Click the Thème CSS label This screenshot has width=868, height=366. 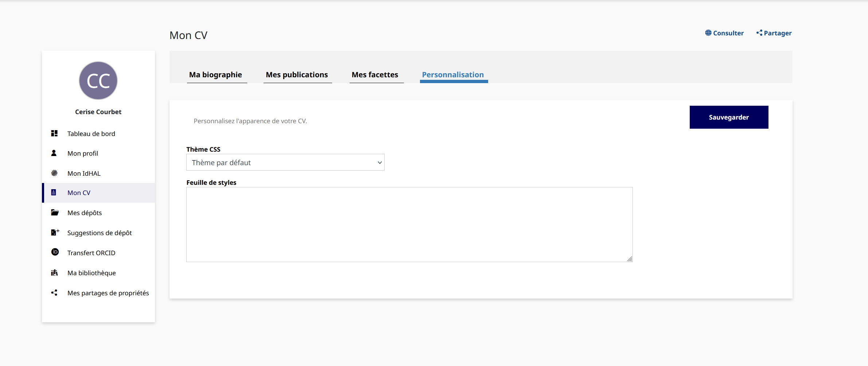pos(203,149)
